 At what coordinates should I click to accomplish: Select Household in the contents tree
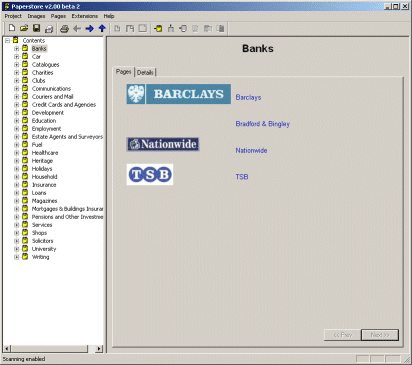coord(44,177)
